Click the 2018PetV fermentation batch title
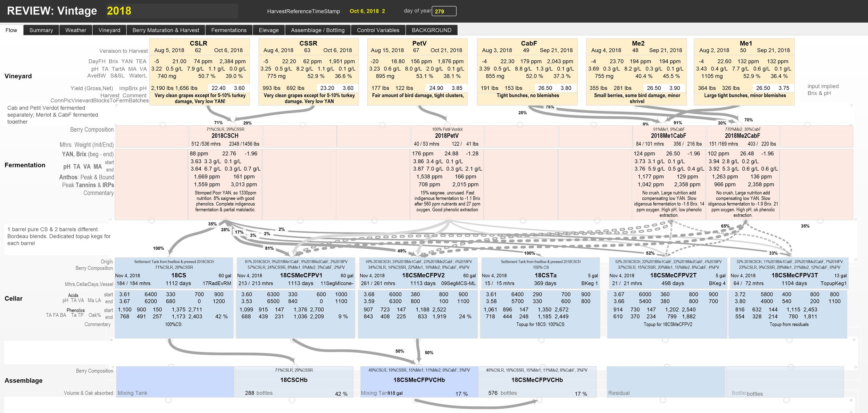This screenshot has height=413, width=868. pos(447,136)
